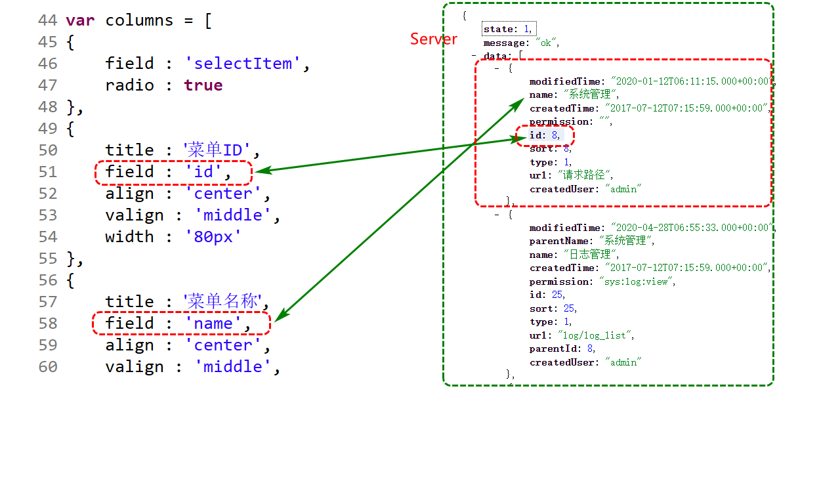The image size is (840, 504).
Task: Click the parentId: 8 JSON entry
Action: click(563, 348)
